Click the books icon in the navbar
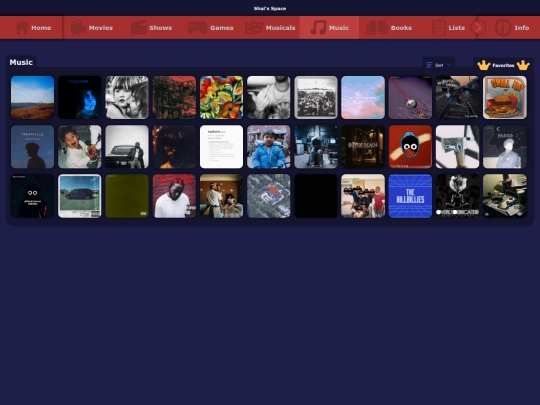Screen dimensions: 540x405 tap(377, 28)
